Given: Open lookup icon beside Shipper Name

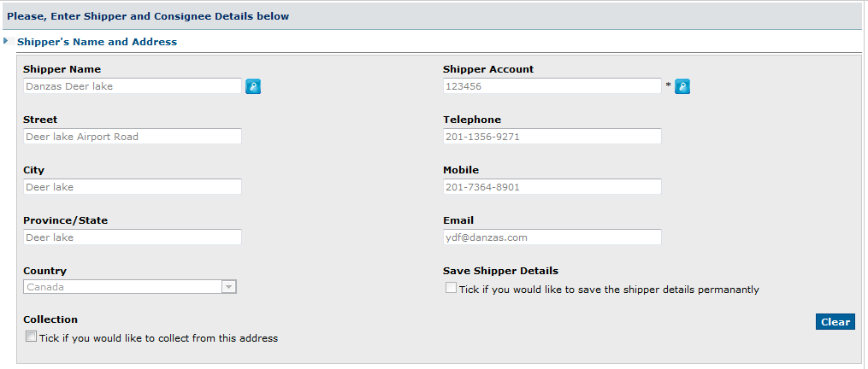Looking at the screenshot, I should point(253,86).
